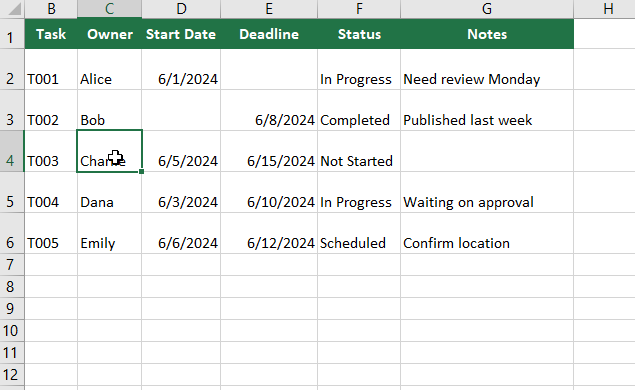This screenshot has height=390, width=635.
Task: Select the empty Start Date cell for Bob
Action: 181,110
